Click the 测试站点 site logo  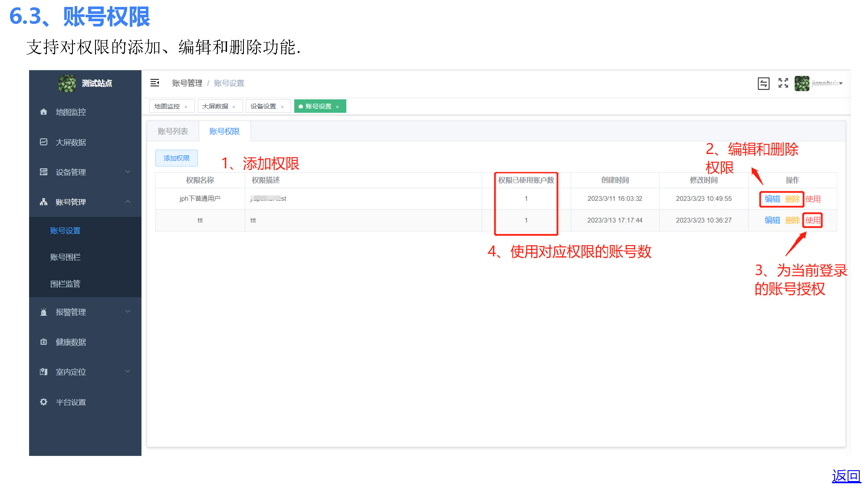[x=67, y=83]
